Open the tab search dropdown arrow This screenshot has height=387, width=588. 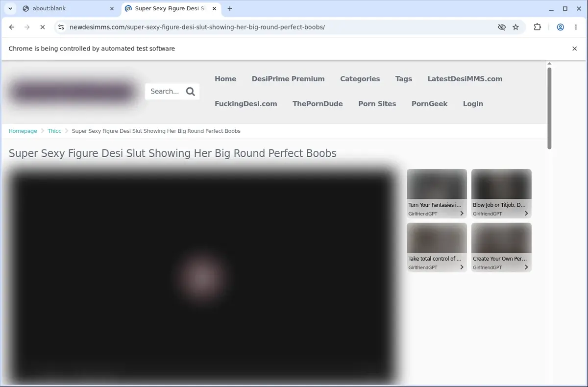point(10,8)
